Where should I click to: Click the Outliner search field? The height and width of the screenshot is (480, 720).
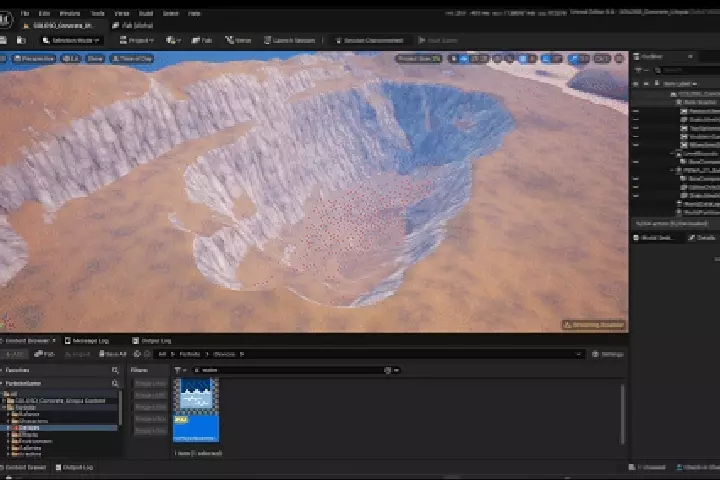687,70
